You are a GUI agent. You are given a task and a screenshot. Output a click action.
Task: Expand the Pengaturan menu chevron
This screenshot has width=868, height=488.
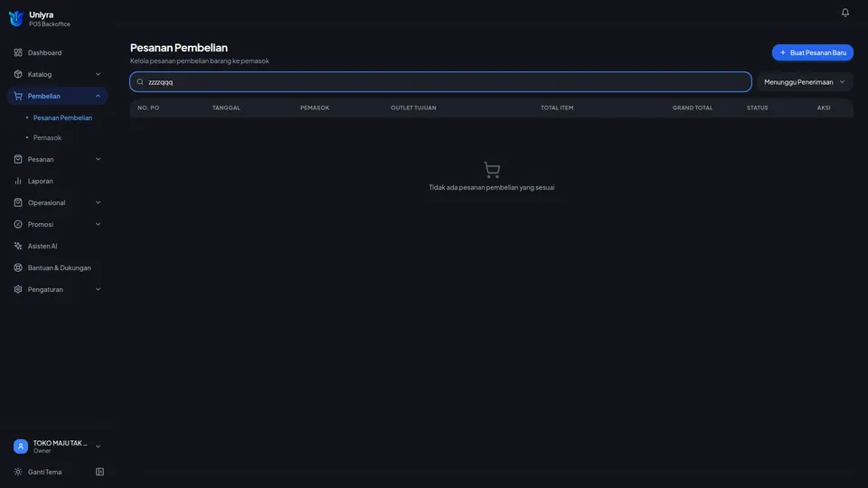pos(98,289)
